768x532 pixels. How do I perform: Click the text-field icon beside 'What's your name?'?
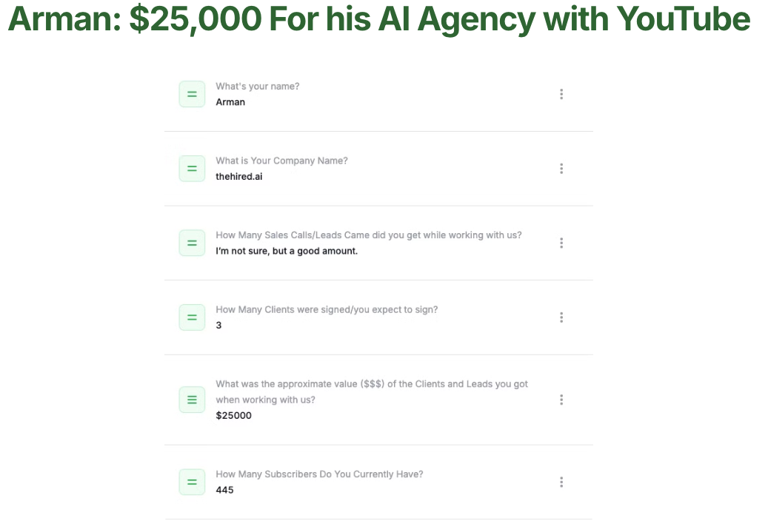192,94
